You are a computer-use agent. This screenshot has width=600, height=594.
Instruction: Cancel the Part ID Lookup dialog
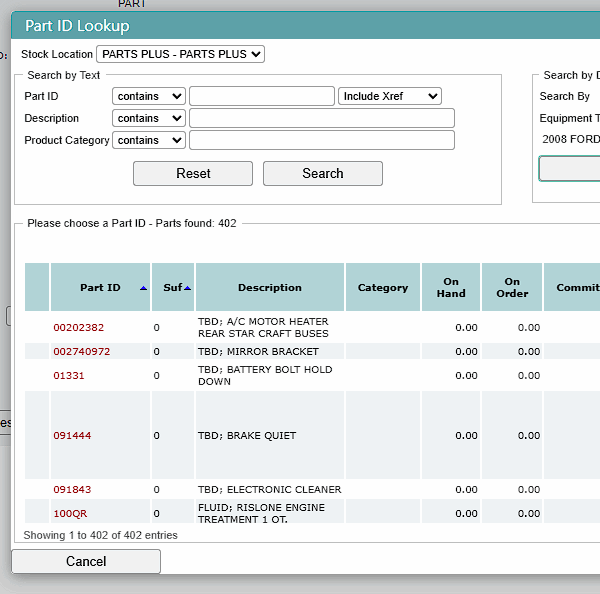click(86, 561)
